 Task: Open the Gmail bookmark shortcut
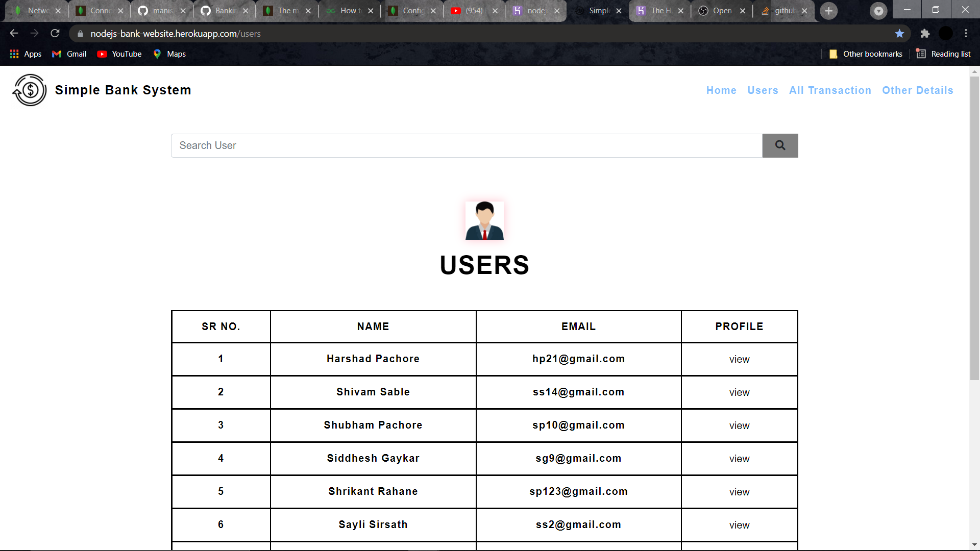pos(68,54)
